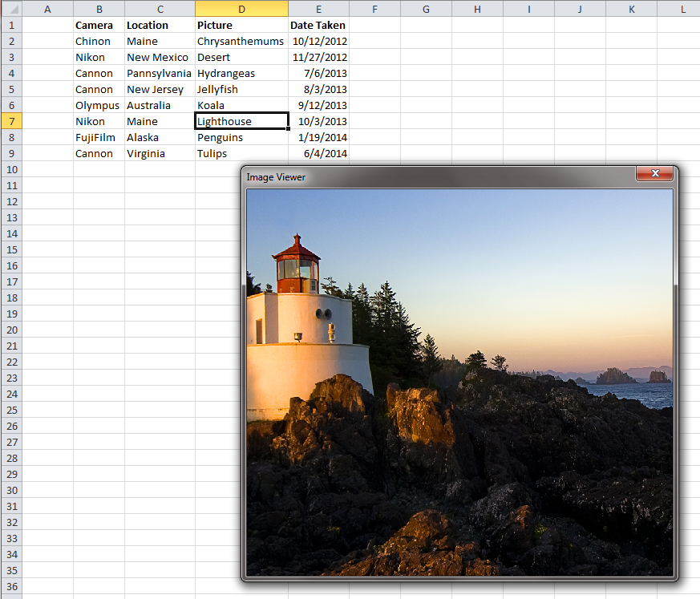Select the 10/3/2013 date cell
Image resolution: width=700 pixels, height=599 pixels.
319,121
